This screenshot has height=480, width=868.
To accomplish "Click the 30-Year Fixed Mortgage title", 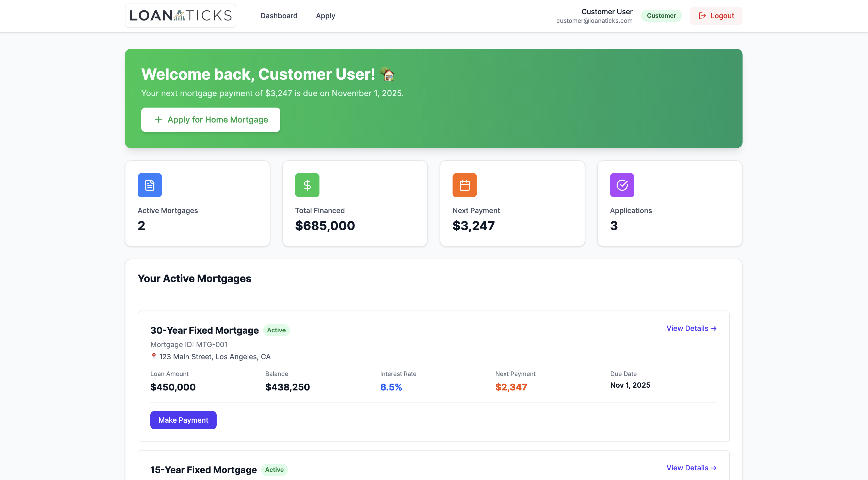I will click(204, 330).
